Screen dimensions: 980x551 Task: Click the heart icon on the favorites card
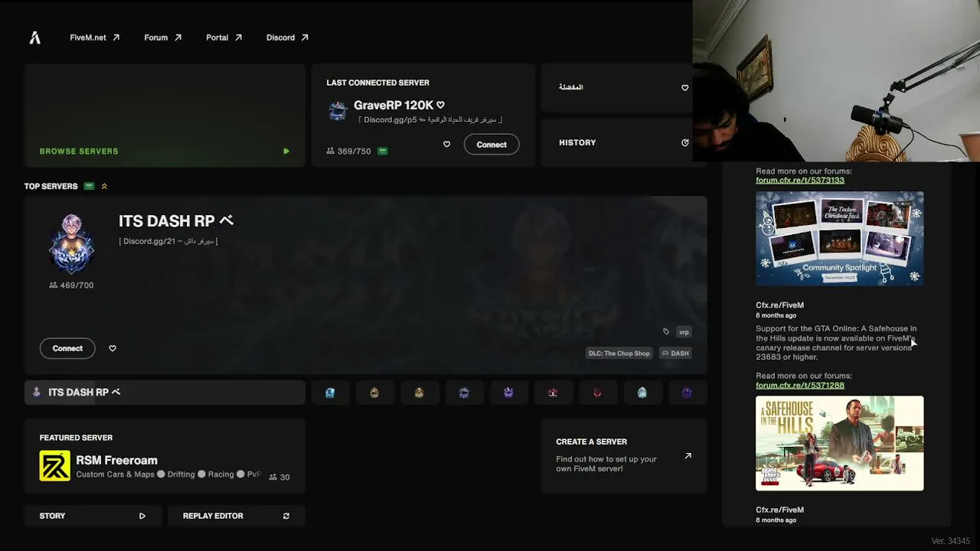click(x=684, y=87)
